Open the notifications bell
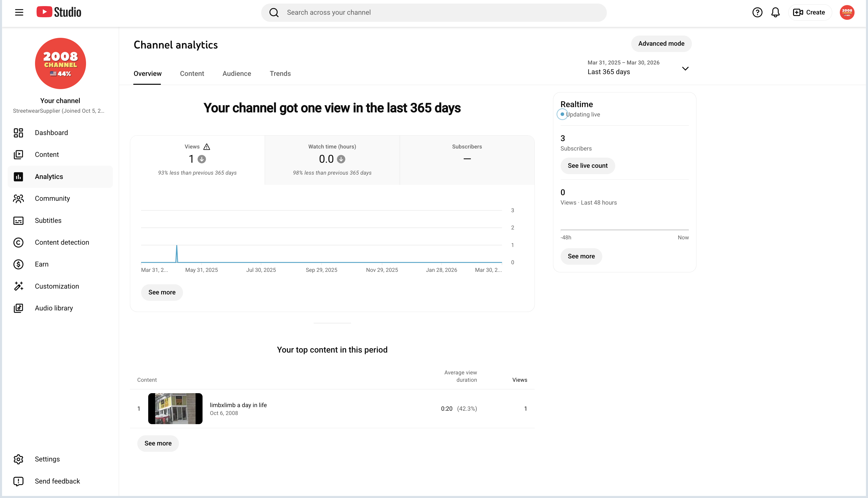Screen dimensions: 868x498 [x=775, y=12]
